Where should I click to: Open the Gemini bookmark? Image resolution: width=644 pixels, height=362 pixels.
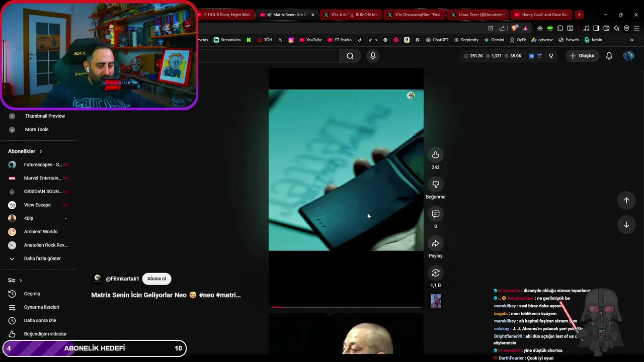coord(494,40)
